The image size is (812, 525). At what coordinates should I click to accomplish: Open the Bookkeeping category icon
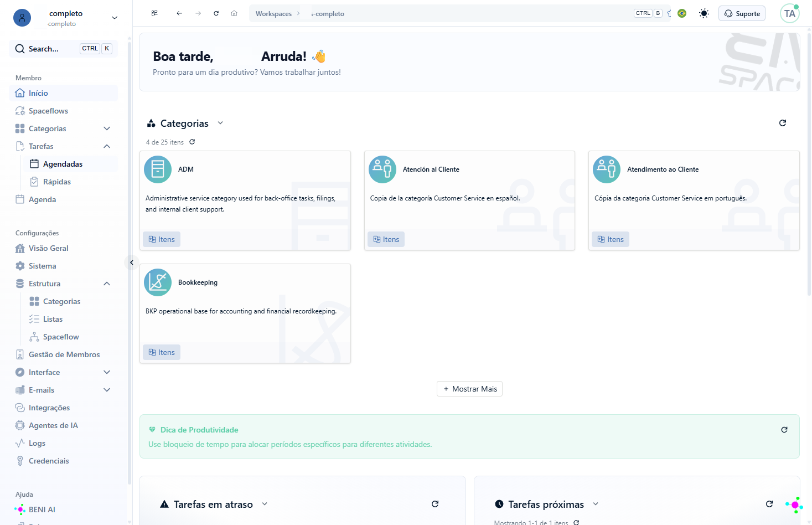158,282
